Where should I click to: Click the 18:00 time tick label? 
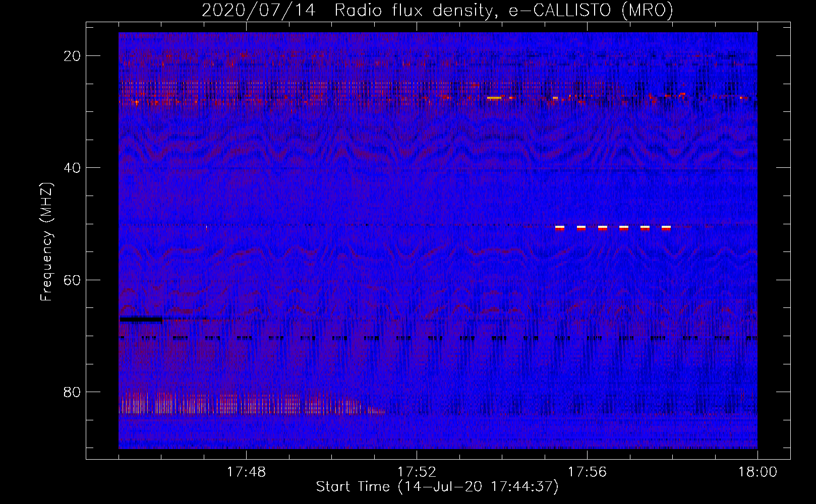[x=757, y=472]
